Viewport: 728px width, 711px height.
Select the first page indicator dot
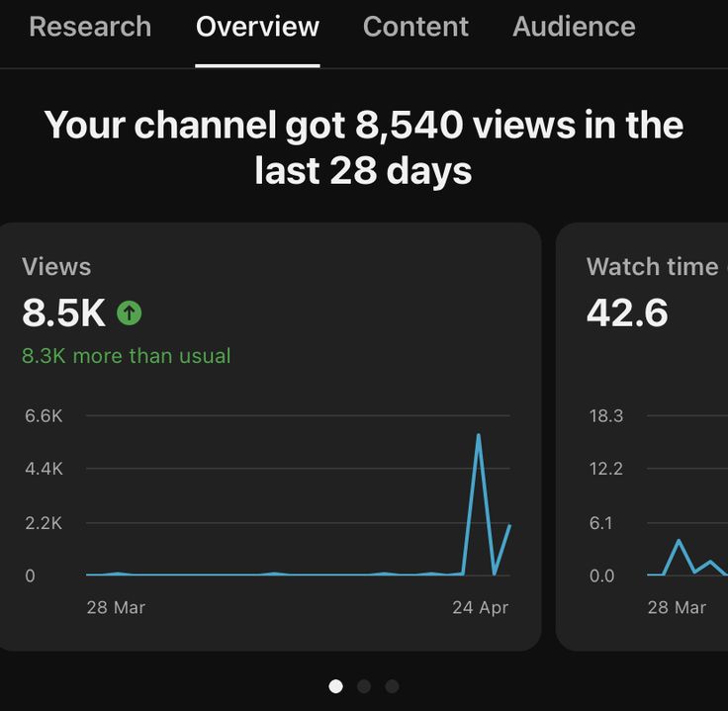tap(335, 686)
